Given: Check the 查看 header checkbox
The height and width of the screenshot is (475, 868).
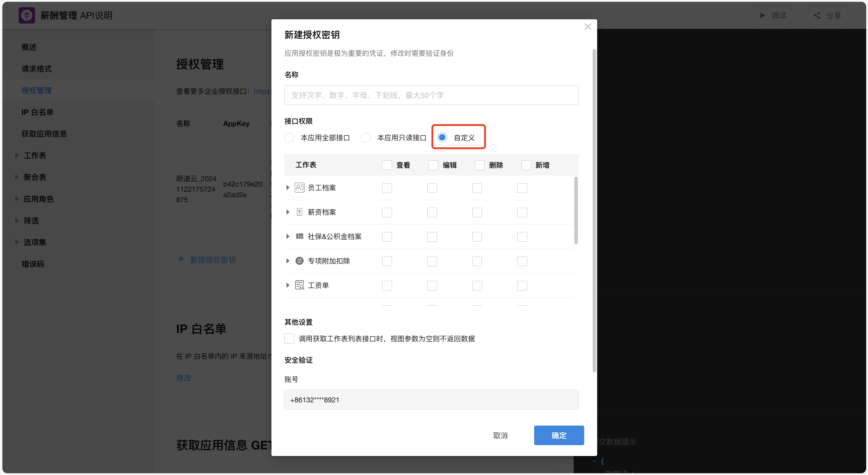Looking at the screenshot, I should 387,165.
